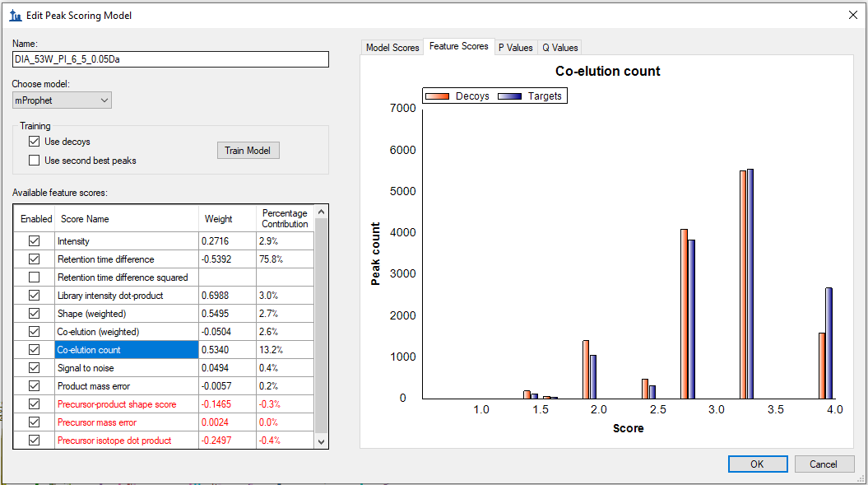Switch to the Model Scores tab
The image size is (868, 485).
[x=392, y=48]
